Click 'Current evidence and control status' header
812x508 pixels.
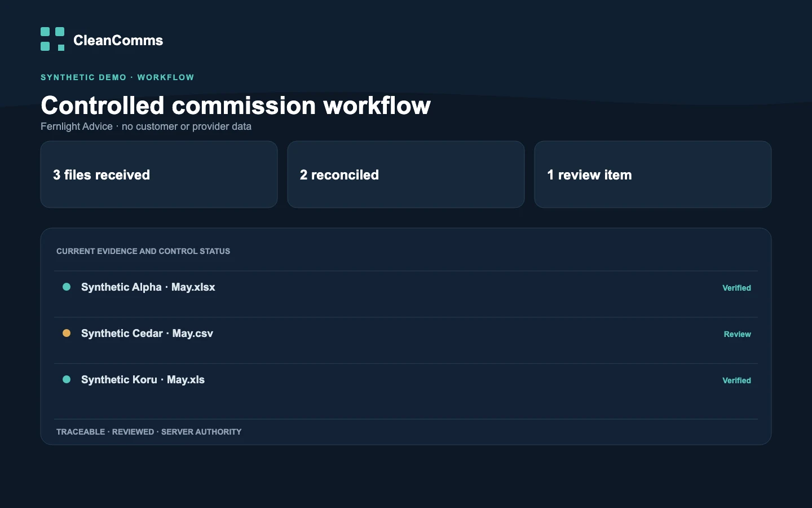pos(143,251)
